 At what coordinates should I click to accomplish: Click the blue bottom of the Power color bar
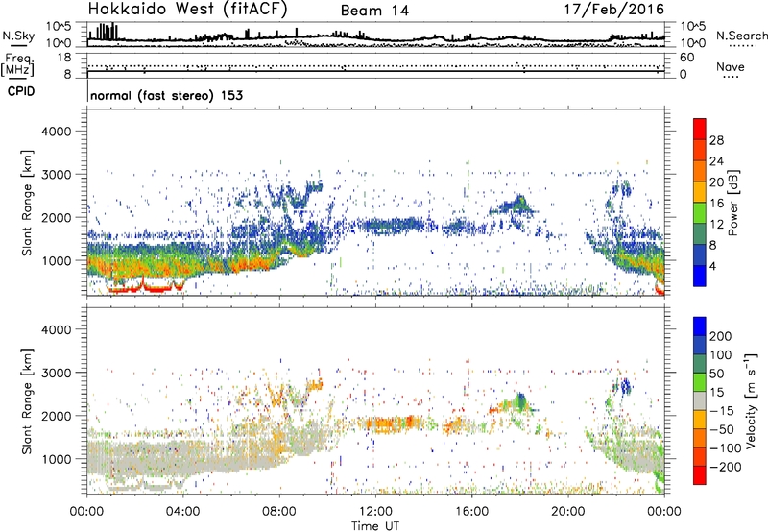pyautogui.click(x=700, y=276)
